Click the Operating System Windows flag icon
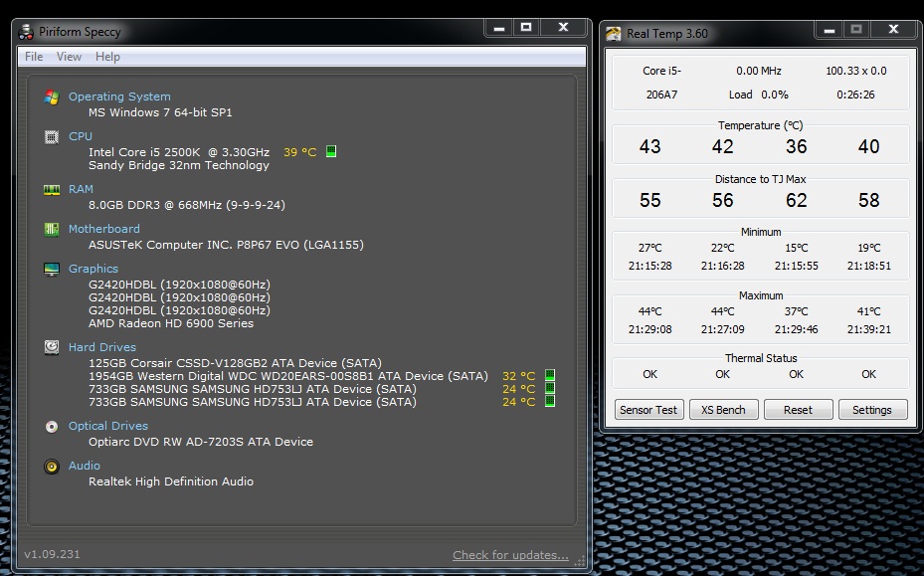Viewport: 924px width, 576px height. click(x=52, y=96)
